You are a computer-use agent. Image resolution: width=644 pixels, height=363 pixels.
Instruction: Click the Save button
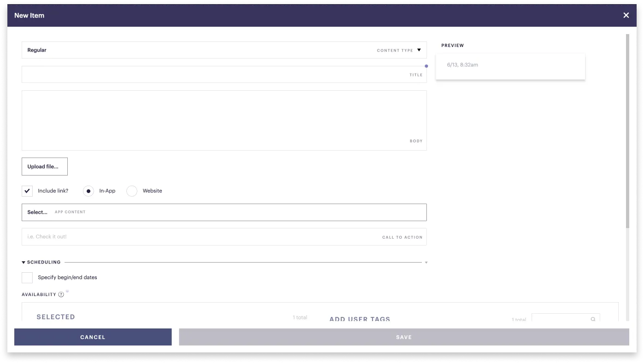pyautogui.click(x=404, y=337)
